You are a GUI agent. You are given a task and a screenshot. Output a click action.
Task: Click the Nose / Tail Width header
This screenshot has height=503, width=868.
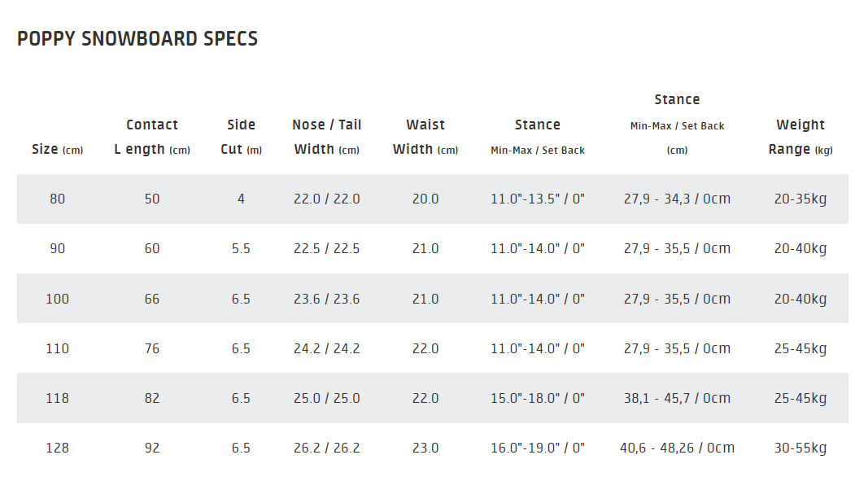pyautogui.click(x=326, y=137)
